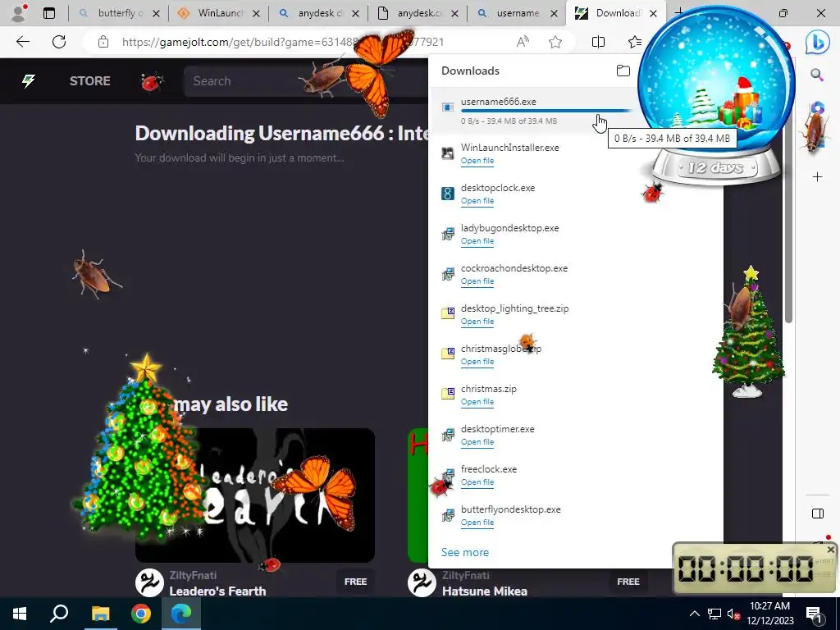Image resolution: width=840 pixels, height=630 pixels.
Task: Launch File Explorer from the taskbar
Action: tap(100, 614)
